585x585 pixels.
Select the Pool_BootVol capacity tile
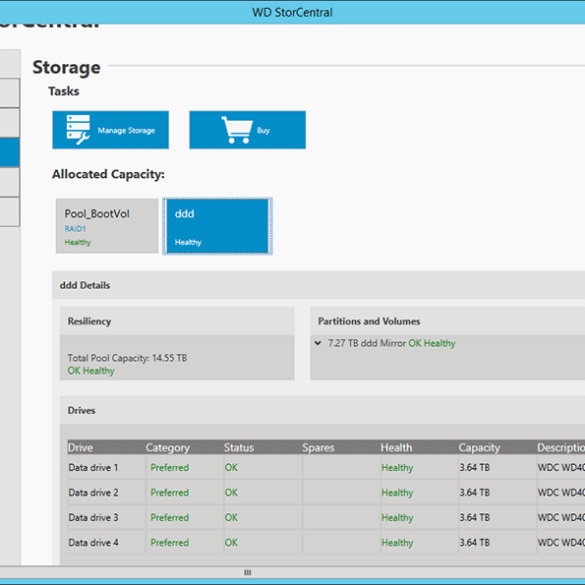tap(107, 226)
